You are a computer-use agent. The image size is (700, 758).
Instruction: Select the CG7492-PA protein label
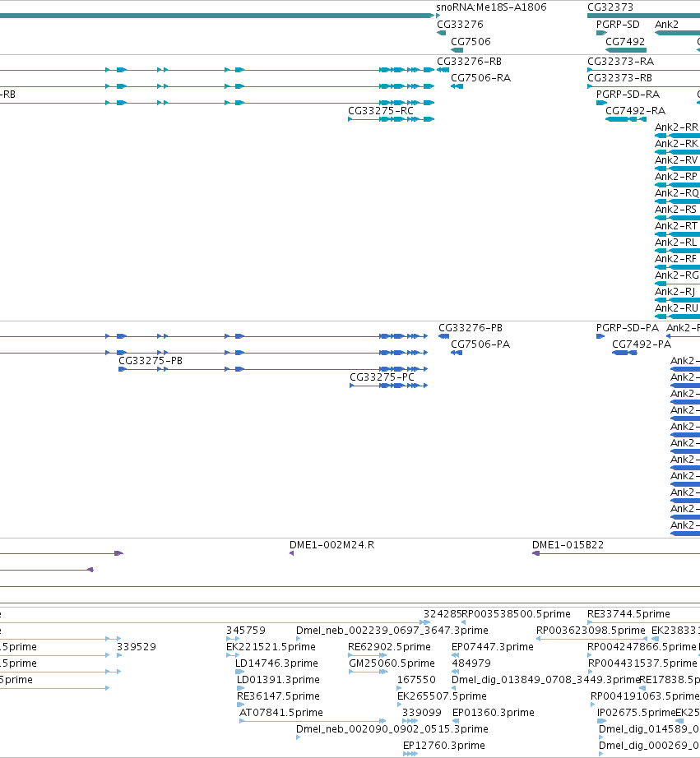(642, 344)
